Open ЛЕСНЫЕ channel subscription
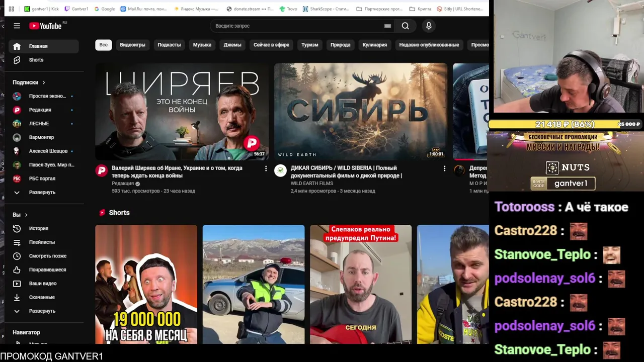Image resolution: width=644 pixels, height=362 pixels. click(x=44, y=123)
